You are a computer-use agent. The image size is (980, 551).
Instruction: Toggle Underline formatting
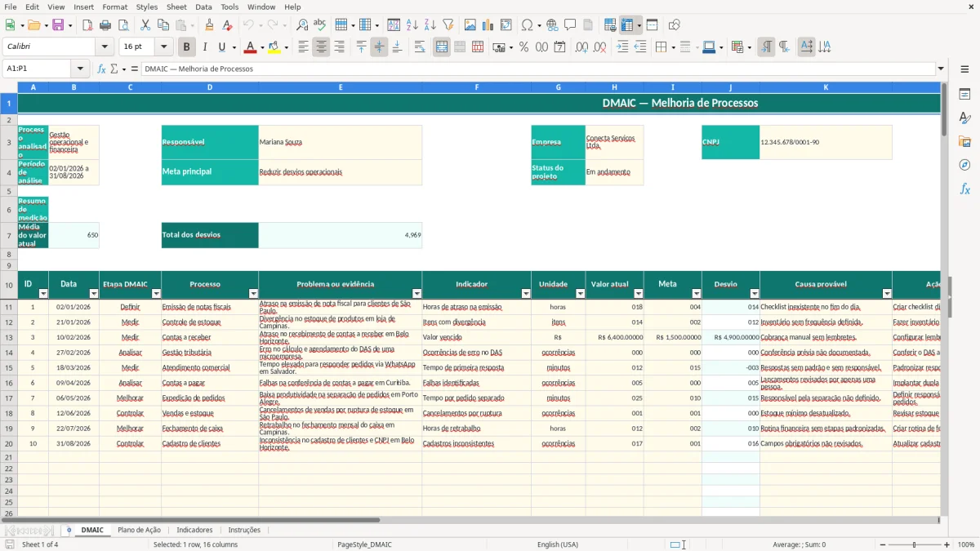tap(222, 47)
